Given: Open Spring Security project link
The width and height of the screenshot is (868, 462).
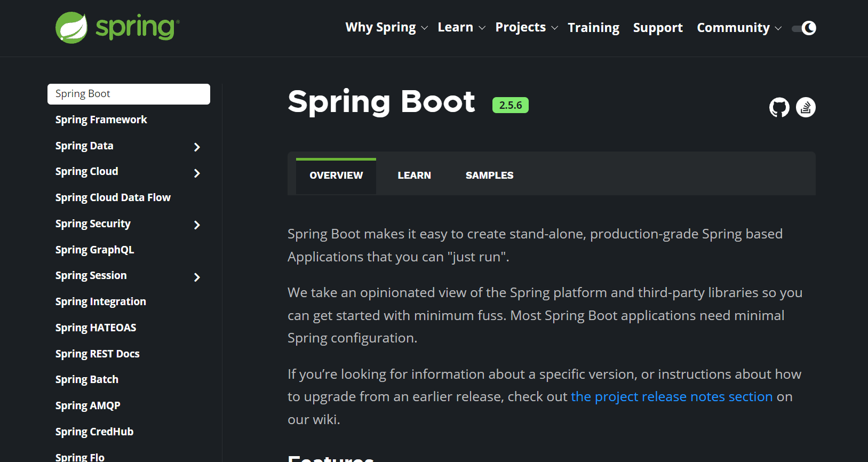Looking at the screenshot, I should (93, 224).
